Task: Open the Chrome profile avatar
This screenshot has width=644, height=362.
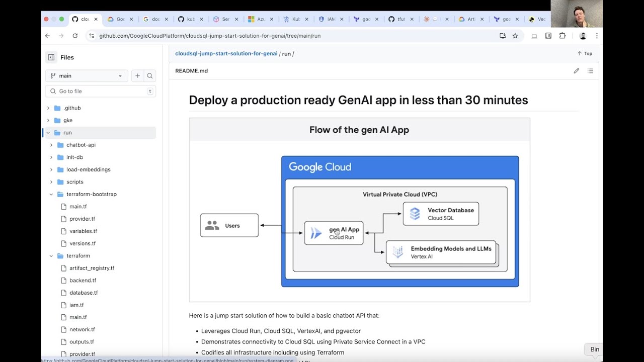Action: coord(583,36)
